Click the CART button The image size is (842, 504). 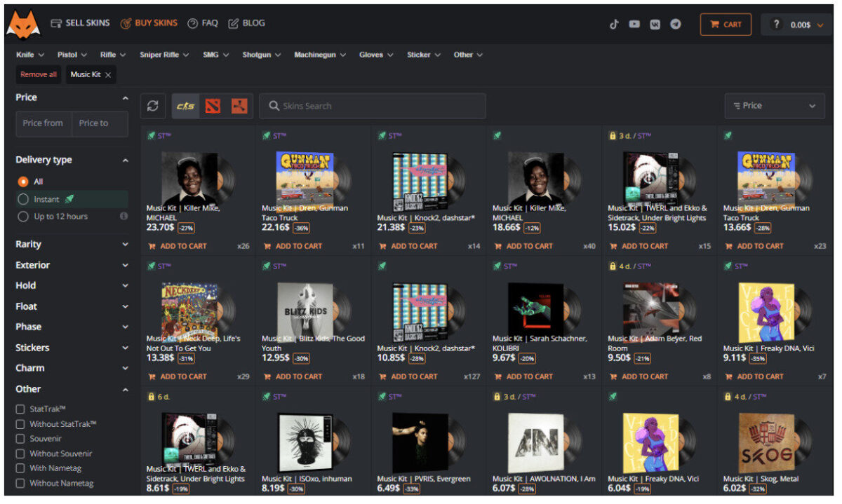726,25
